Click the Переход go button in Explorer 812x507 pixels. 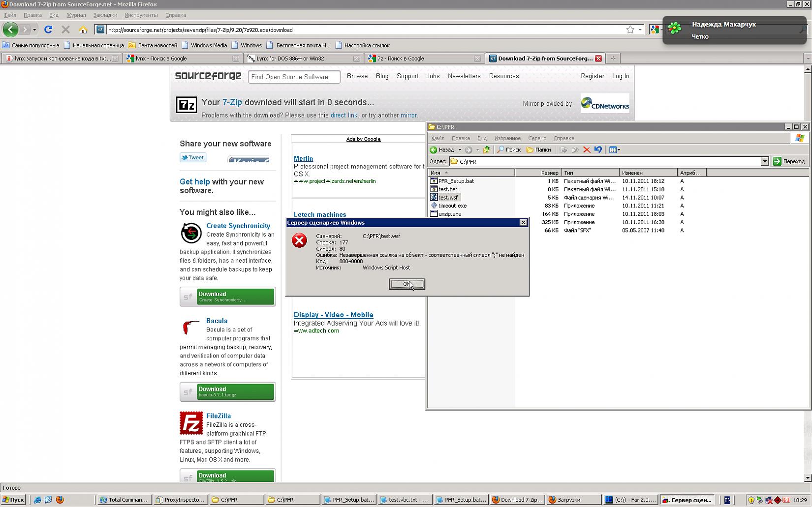pyautogui.click(x=789, y=161)
